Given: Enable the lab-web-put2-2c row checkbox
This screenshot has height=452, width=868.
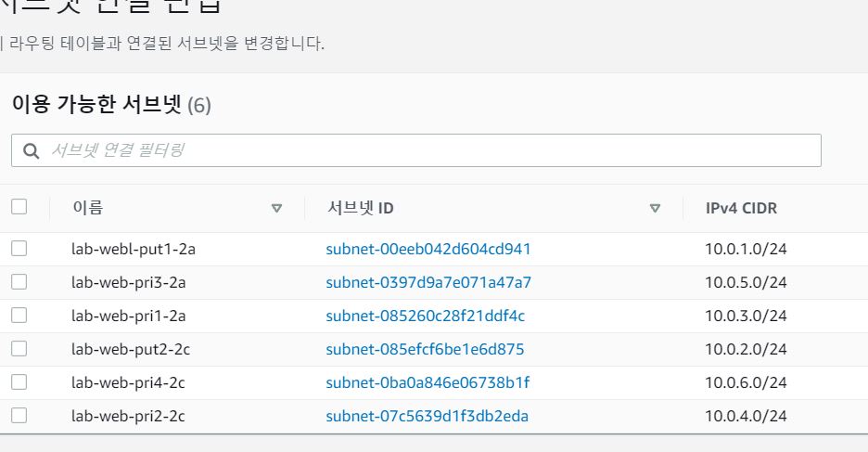Looking at the screenshot, I should tap(19, 348).
